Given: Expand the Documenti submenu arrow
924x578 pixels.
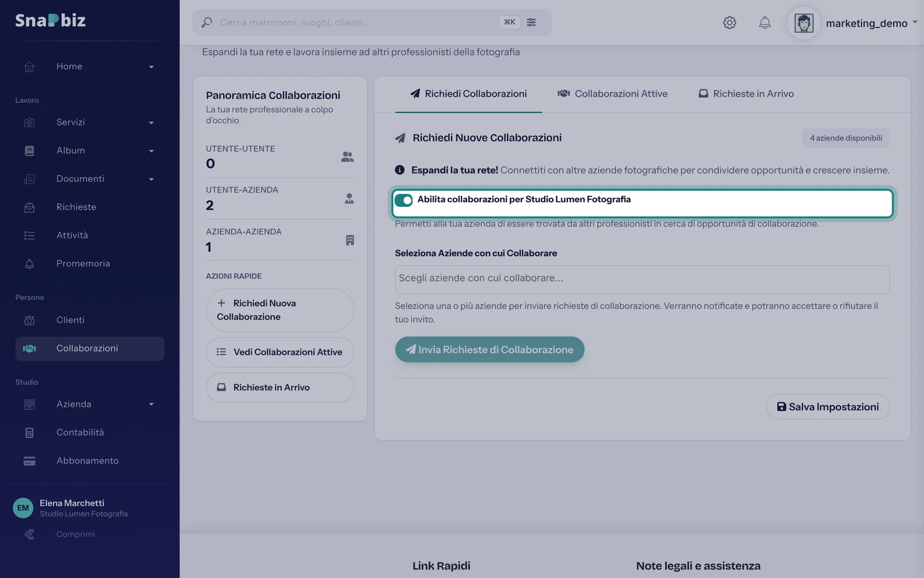Looking at the screenshot, I should pyautogui.click(x=151, y=179).
